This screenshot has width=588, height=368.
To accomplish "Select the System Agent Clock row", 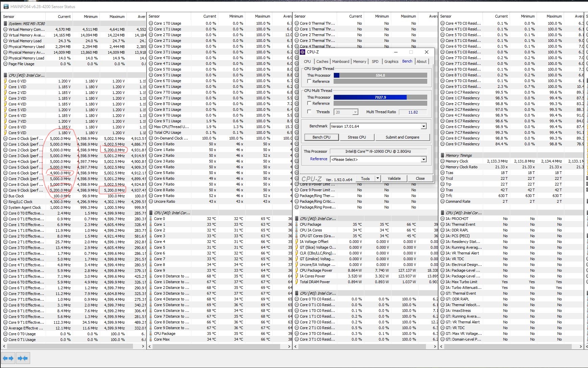I will (74, 207).
